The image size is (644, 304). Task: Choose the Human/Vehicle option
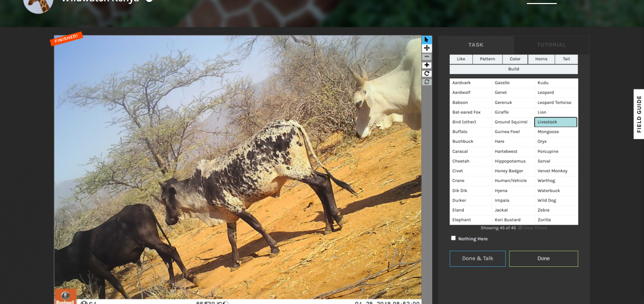(x=513, y=181)
